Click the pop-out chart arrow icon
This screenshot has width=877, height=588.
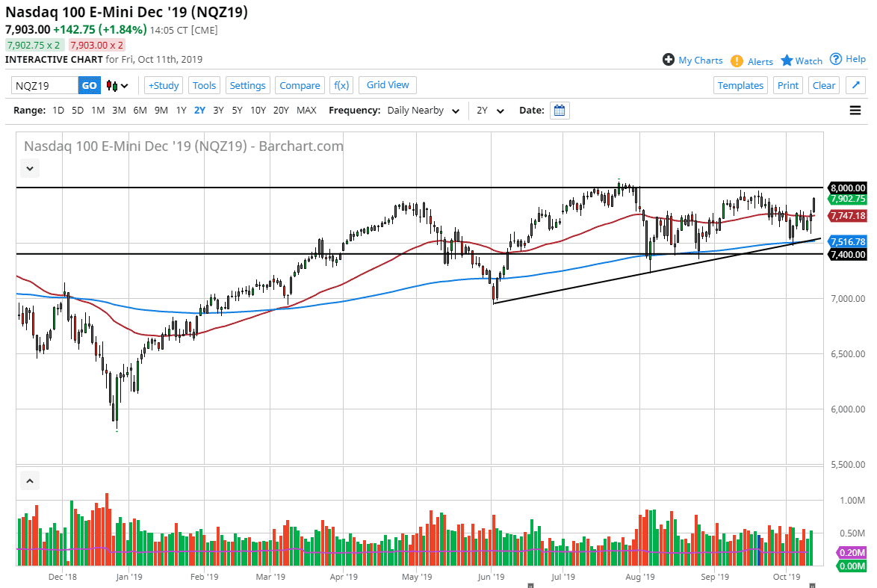click(x=855, y=85)
